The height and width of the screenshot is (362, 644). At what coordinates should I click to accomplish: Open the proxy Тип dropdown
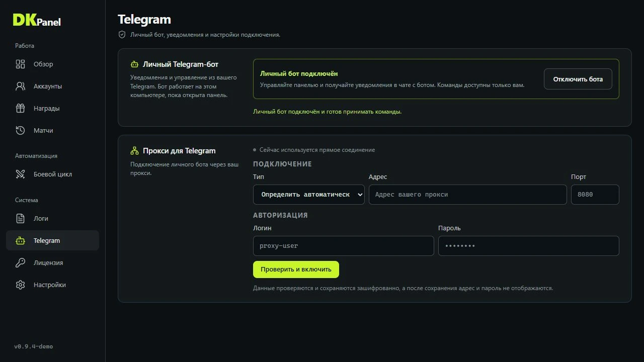click(309, 195)
